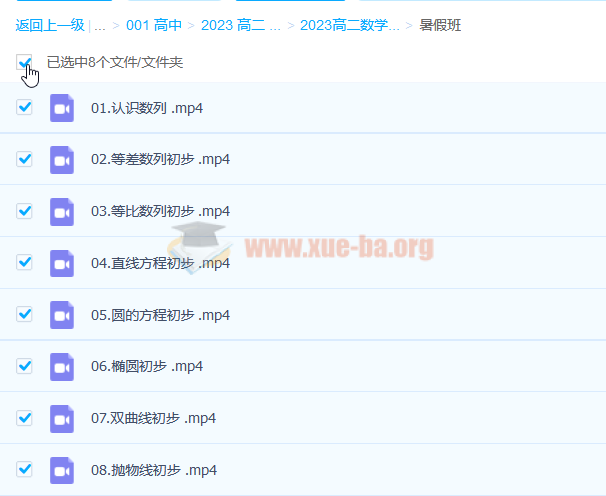This screenshot has height=496, width=606.
Task: Open file name 07.双曲线初步 .mp4
Action: click(x=153, y=418)
